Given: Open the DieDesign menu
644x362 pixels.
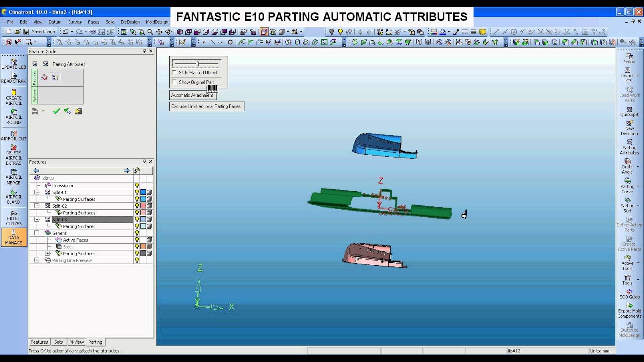Looking at the screenshot, I should 130,22.
